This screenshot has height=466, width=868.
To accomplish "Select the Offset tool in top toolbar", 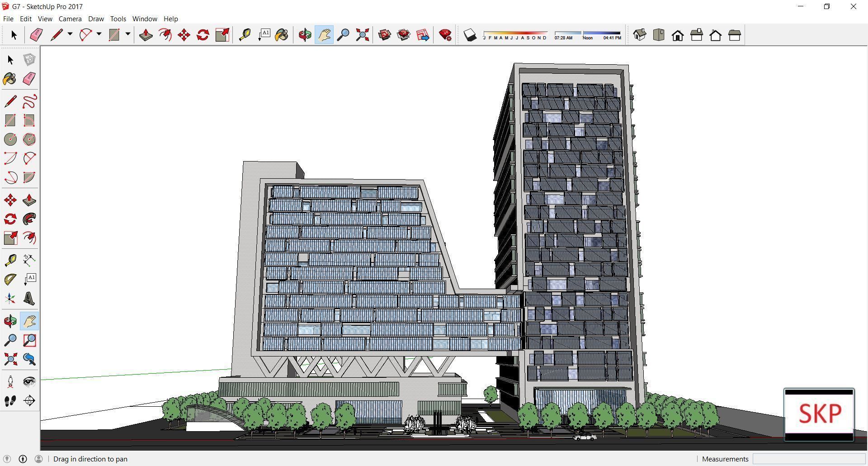I will click(165, 35).
